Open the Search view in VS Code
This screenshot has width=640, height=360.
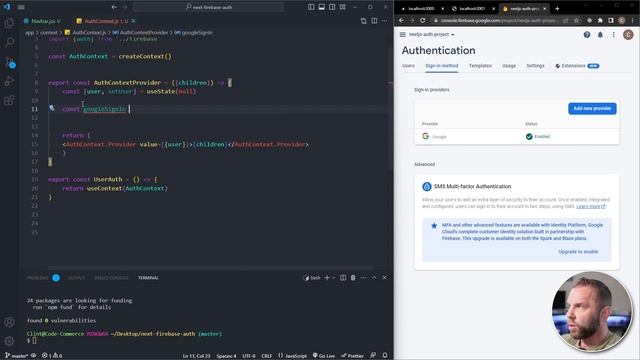(x=9, y=42)
